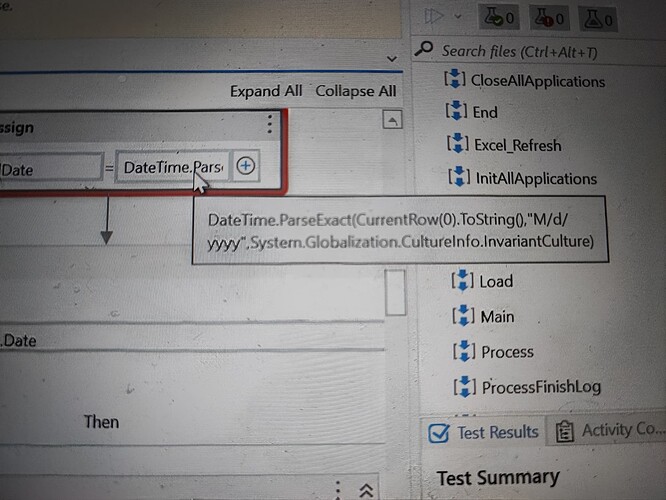666x500 pixels.
Task: Click the vertical scrollbar thumb in designer
Action: click(395, 293)
